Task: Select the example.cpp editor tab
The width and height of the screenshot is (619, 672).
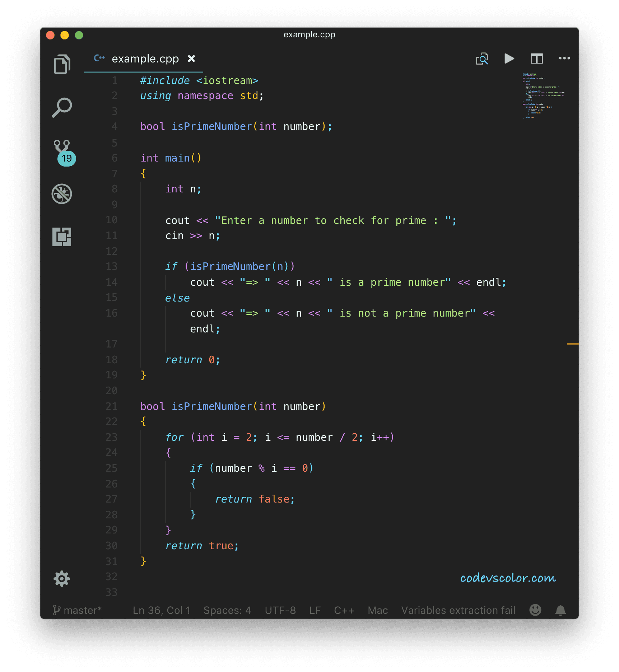Action: [x=145, y=59]
